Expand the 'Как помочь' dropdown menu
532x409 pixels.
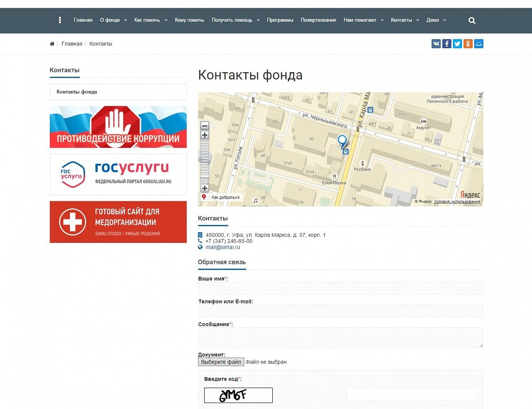(151, 20)
